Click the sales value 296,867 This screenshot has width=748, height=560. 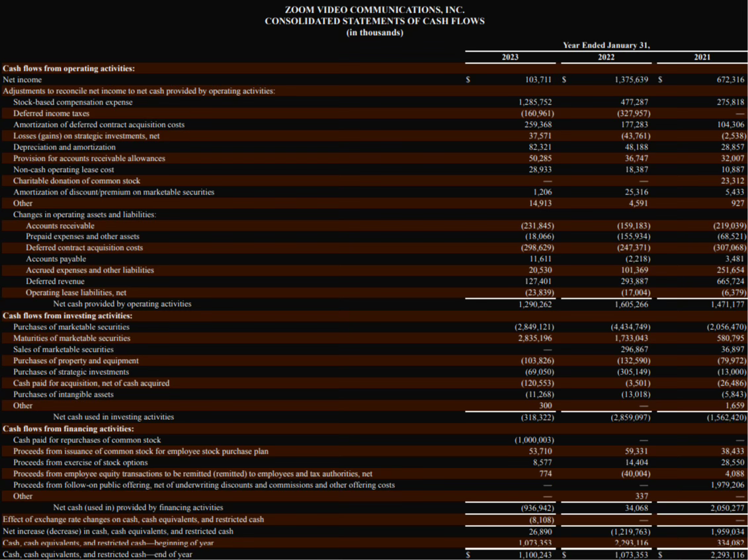(635, 349)
